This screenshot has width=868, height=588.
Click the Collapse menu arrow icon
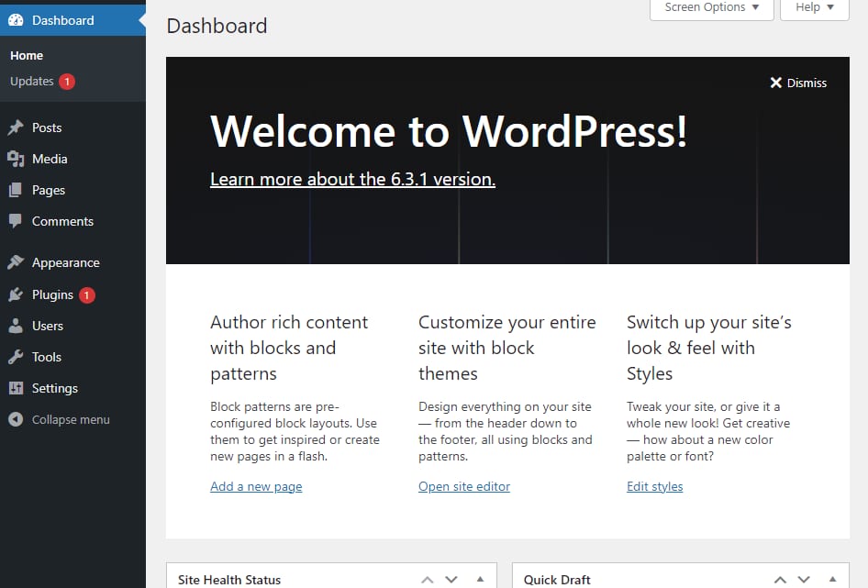[16, 420]
